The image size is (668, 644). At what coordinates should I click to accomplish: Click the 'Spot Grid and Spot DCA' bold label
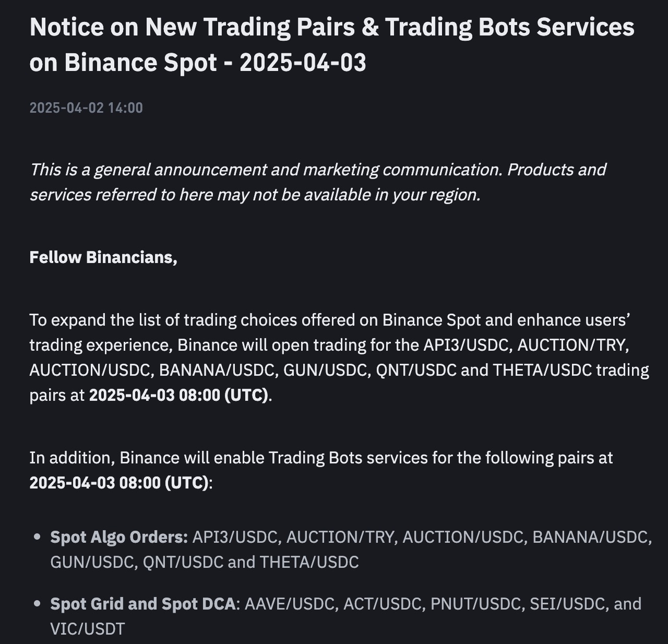(x=143, y=604)
